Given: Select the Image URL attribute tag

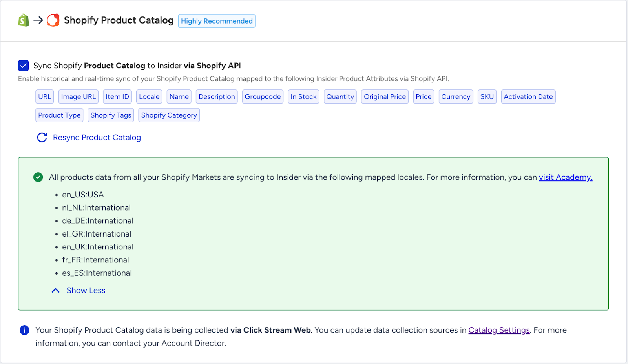Looking at the screenshot, I should pyautogui.click(x=78, y=97).
